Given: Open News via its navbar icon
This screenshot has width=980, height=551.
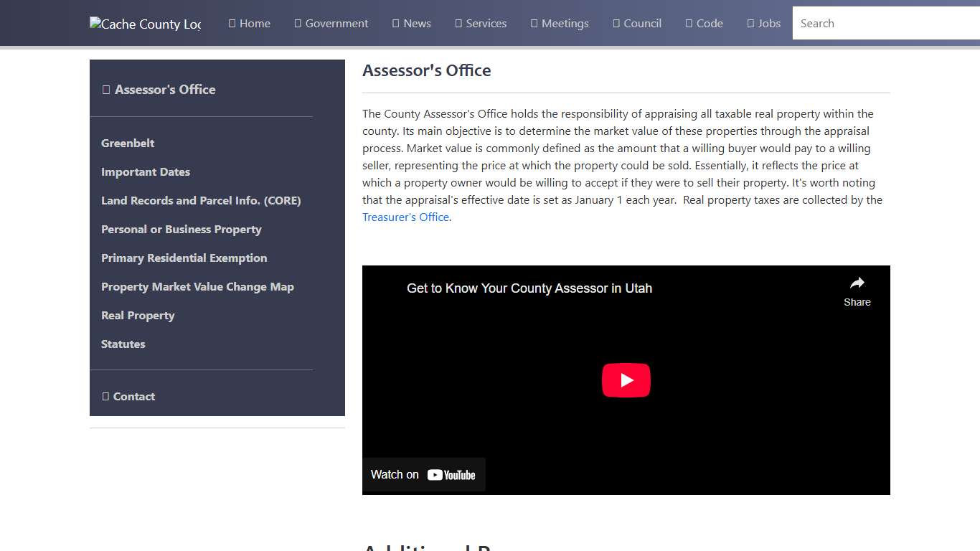Looking at the screenshot, I should (394, 23).
